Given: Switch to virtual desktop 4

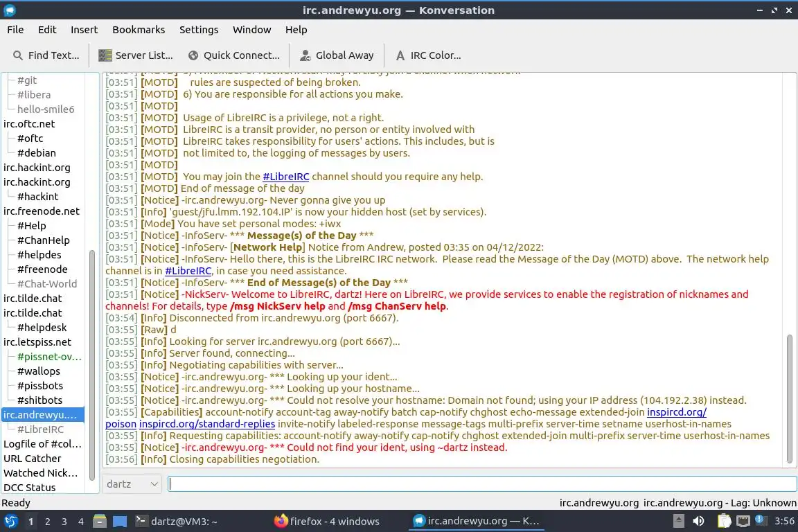Looking at the screenshot, I should tap(81, 522).
